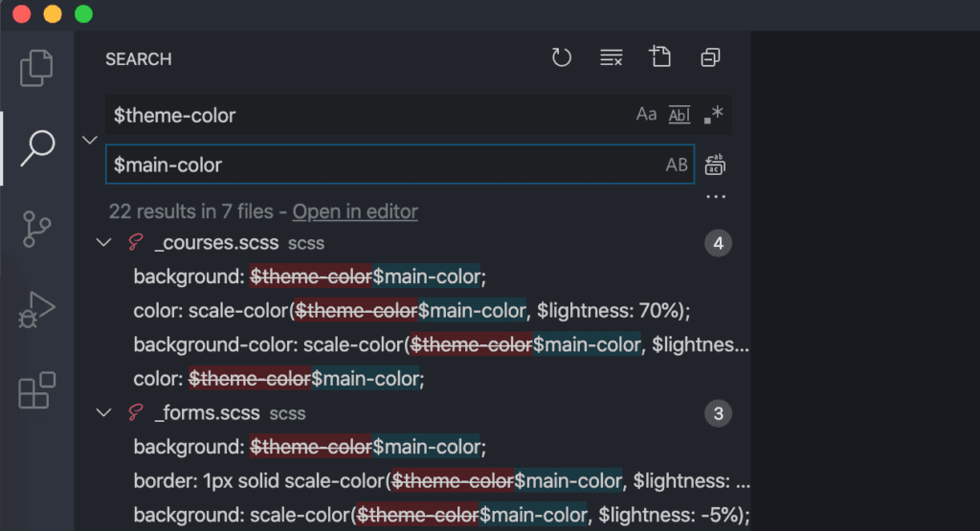The image size is (980, 531).
Task: Open new search editor
Action: point(660,56)
